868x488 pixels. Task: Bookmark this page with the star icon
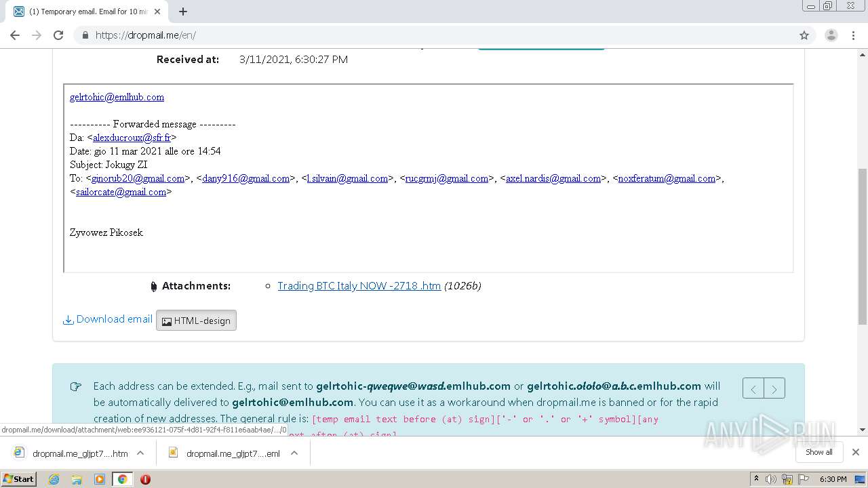click(804, 35)
